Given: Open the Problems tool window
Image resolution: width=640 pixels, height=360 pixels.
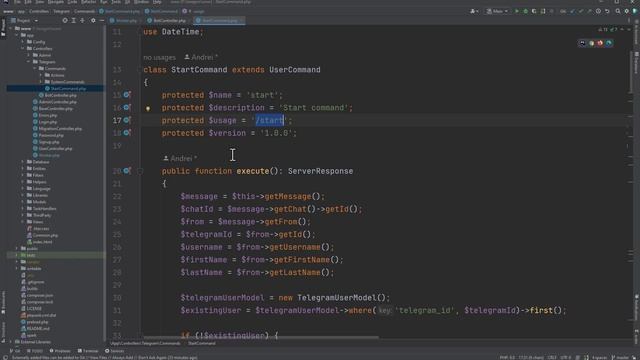Looking at the screenshot, I should 60,351.
